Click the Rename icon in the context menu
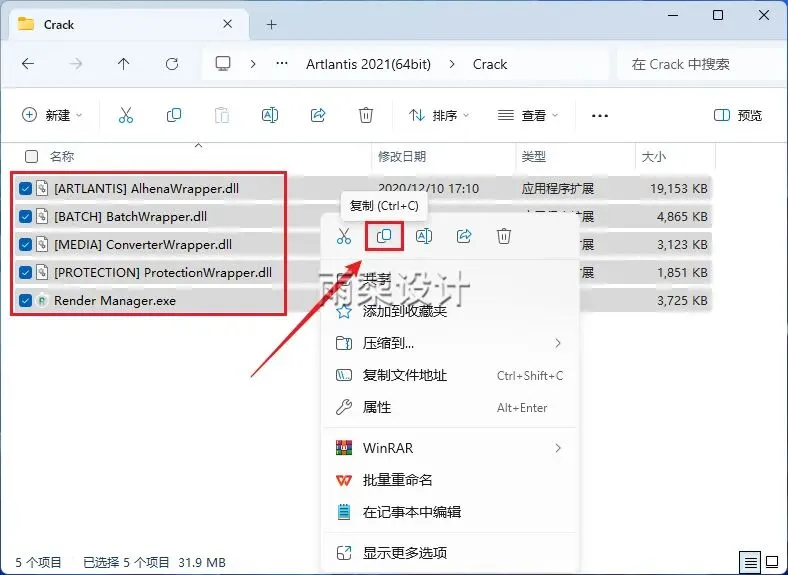 pyautogui.click(x=424, y=236)
